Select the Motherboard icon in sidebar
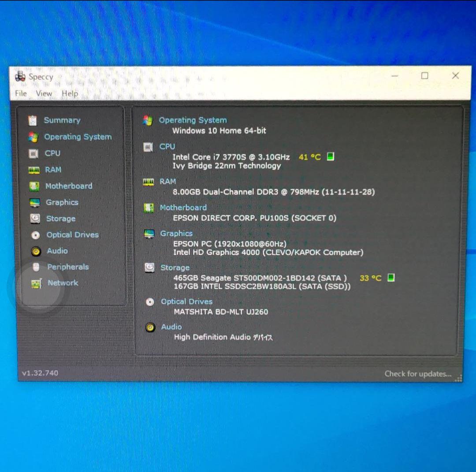Screen dimensions: 476x472 click(34, 186)
